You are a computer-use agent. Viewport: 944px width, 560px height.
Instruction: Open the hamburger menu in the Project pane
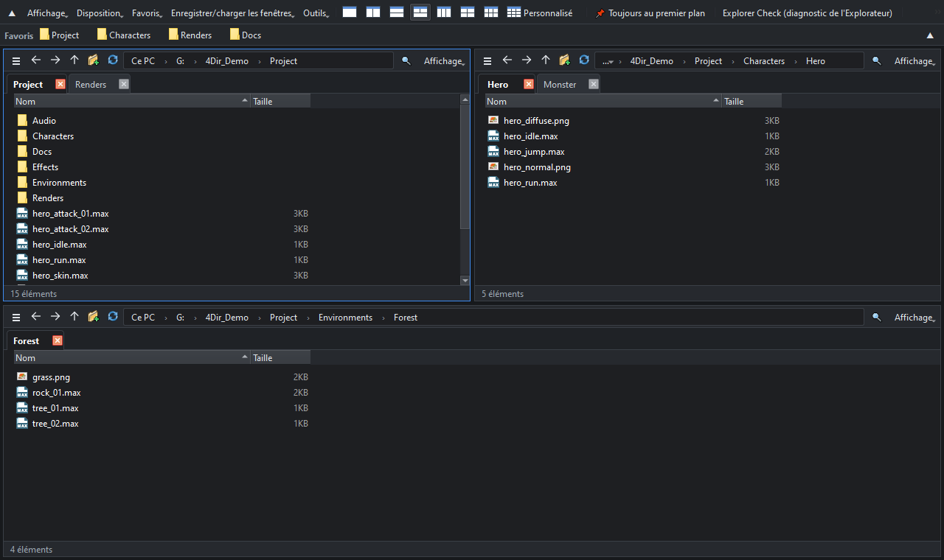[x=16, y=60]
